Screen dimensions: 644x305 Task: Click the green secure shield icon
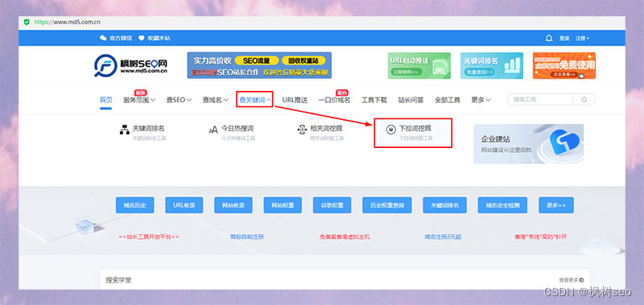pyautogui.click(x=27, y=22)
